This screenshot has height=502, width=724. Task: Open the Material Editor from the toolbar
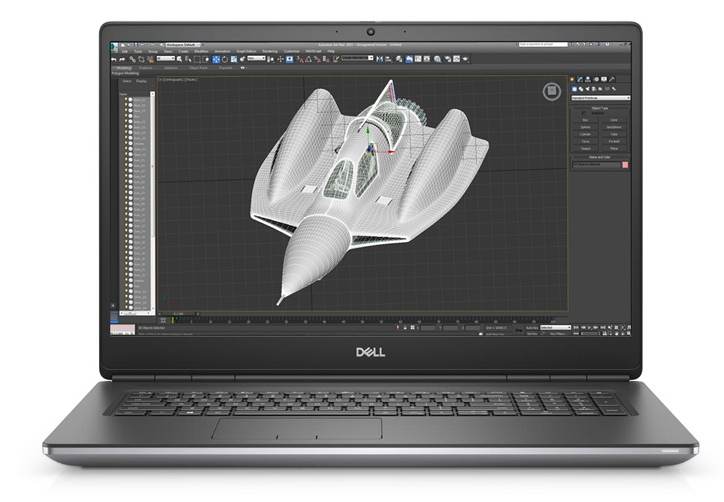(437, 59)
